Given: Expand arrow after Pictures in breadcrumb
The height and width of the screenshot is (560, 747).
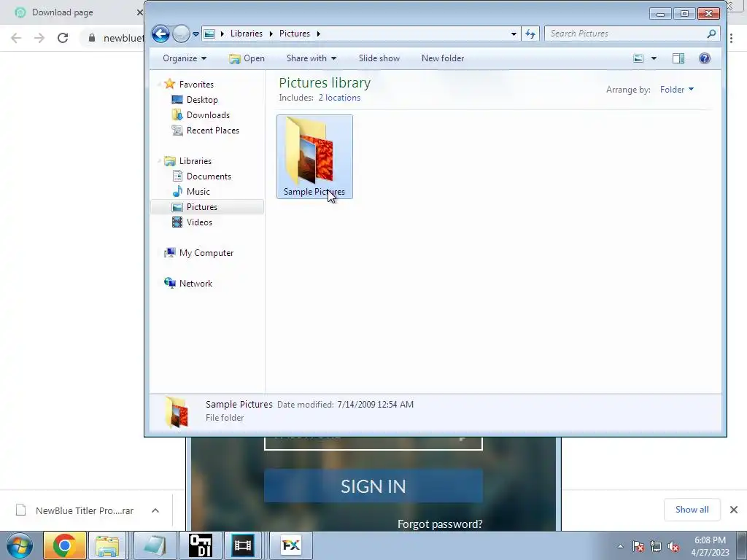Looking at the screenshot, I should 318,34.
